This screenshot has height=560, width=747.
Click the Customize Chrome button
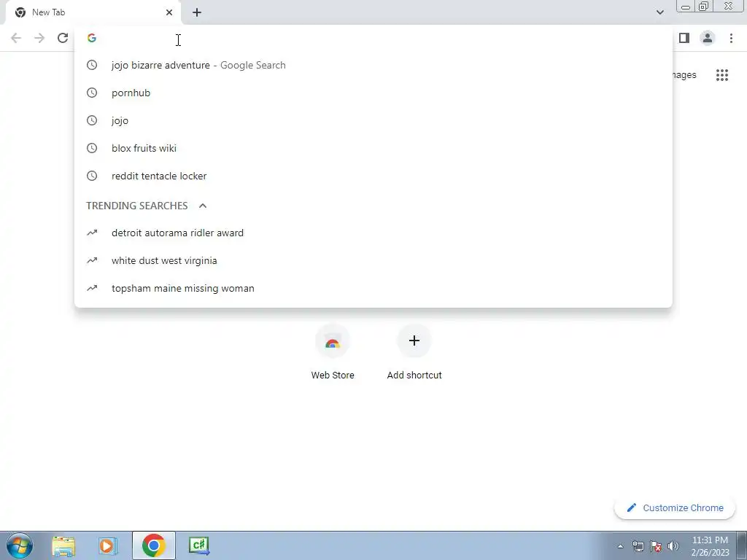675,507
